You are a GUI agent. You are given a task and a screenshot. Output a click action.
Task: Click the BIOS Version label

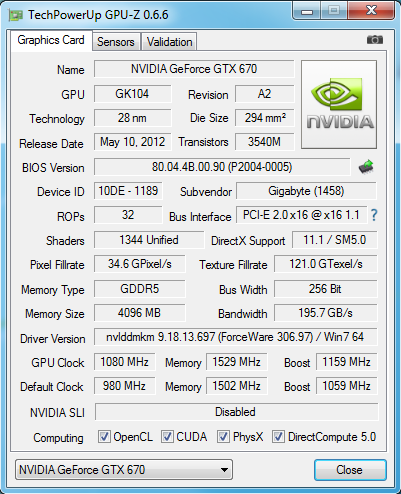[x=53, y=168]
